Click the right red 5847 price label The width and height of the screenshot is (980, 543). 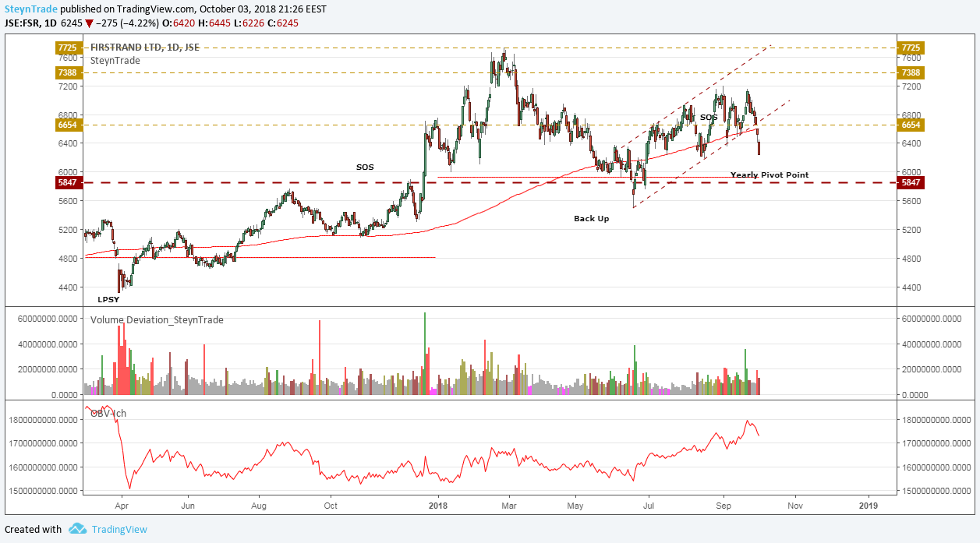pos(911,182)
